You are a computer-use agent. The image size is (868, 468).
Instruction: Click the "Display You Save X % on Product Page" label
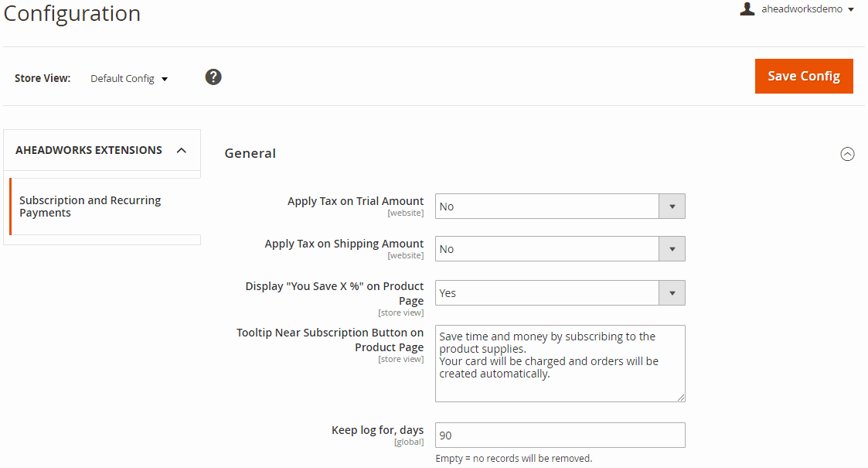coord(335,293)
